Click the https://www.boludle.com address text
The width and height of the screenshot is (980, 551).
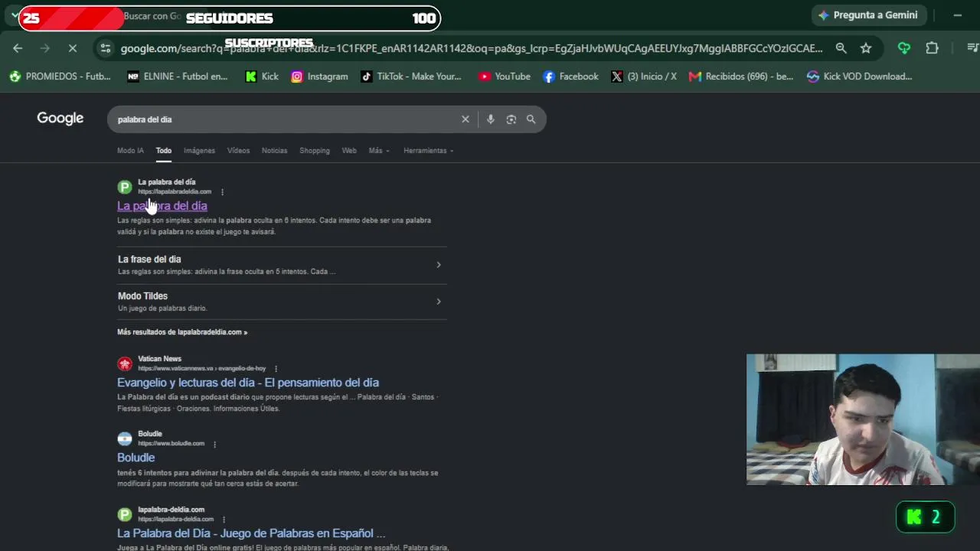point(171,444)
